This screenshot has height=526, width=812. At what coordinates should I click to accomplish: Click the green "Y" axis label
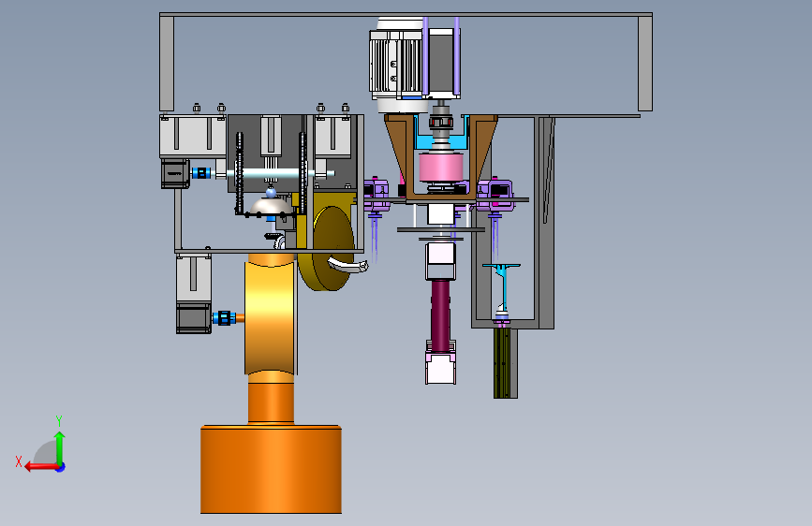pos(59,420)
